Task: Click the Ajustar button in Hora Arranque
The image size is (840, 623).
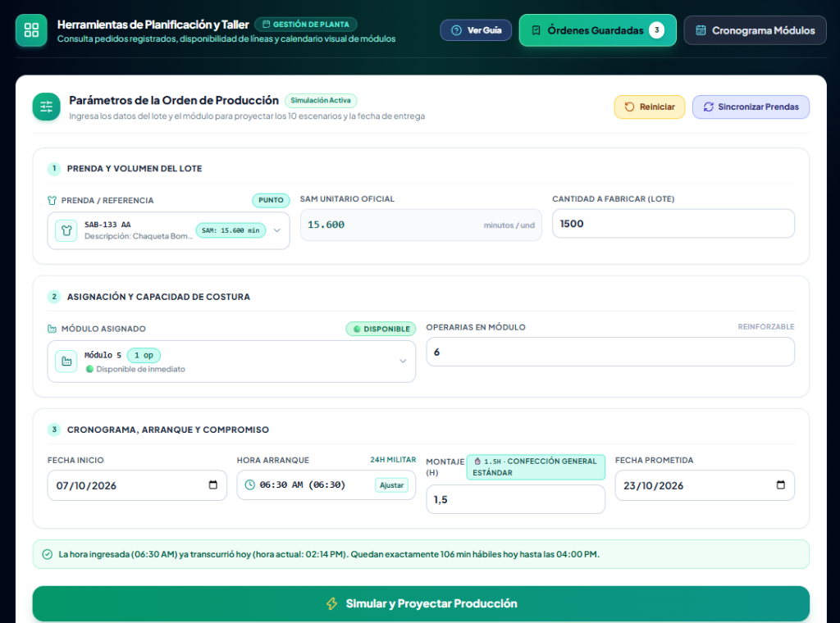Action: (x=391, y=485)
